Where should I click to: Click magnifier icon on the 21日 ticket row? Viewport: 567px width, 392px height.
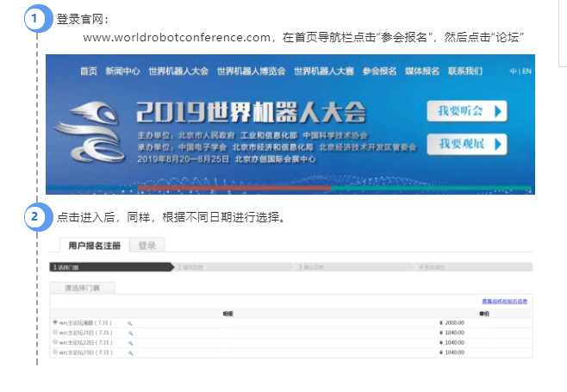point(130,333)
